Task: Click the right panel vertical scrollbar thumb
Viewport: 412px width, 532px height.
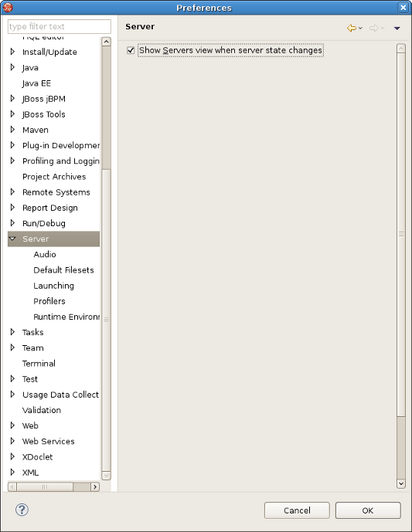Action: 401,234
